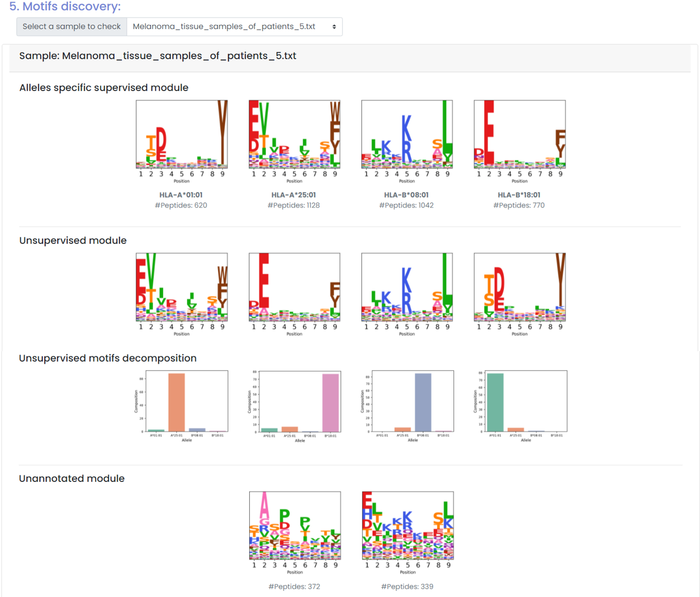Viewport: 700px width, 597px height.
Task: Select the HLA-B*18:01 allele caption
Action: [519, 195]
